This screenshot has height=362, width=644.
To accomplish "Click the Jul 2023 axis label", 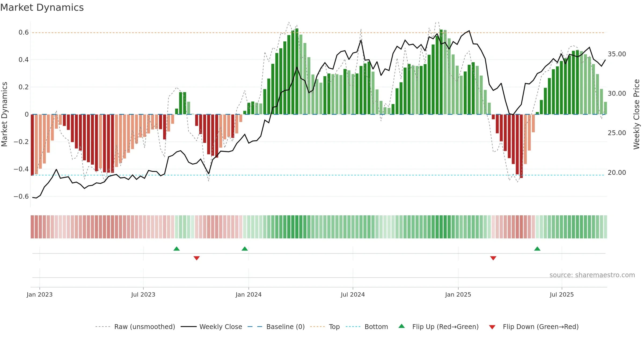I will [x=143, y=294].
